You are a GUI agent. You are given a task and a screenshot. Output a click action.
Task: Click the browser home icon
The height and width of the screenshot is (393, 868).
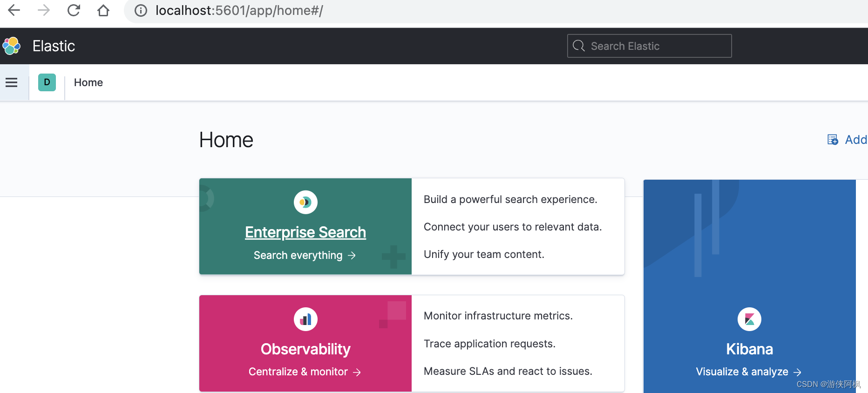point(103,10)
